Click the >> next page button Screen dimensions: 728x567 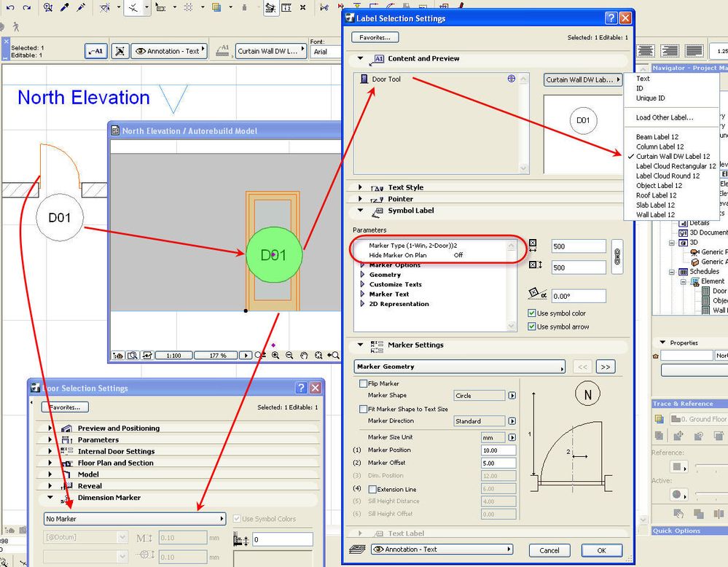pyautogui.click(x=606, y=367)
